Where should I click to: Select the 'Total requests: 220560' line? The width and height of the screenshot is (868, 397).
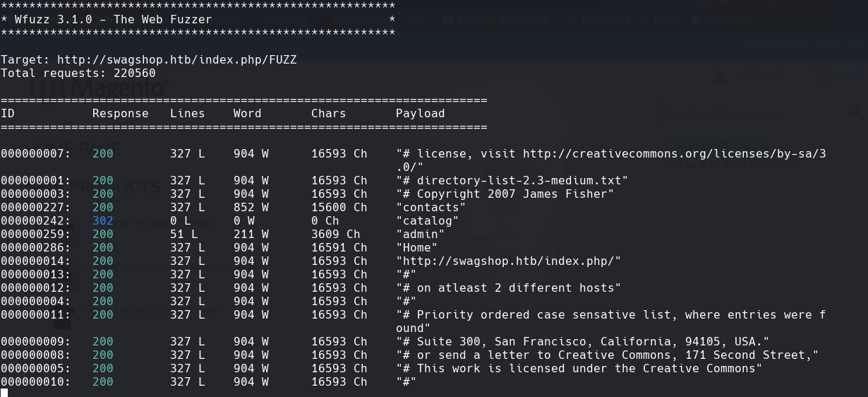coord(78,73)
